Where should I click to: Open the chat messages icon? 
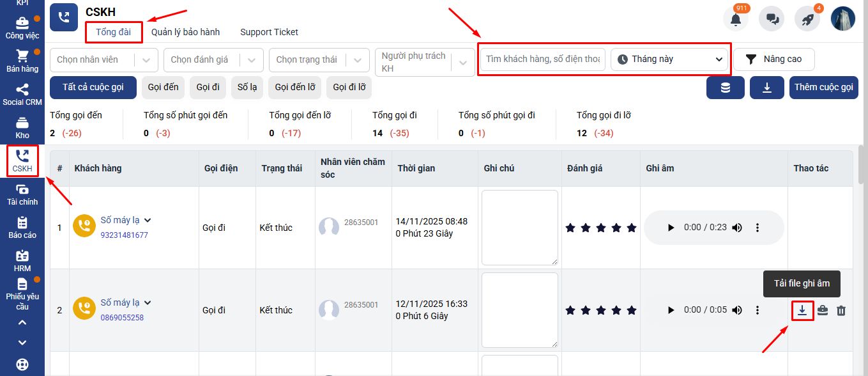[x=772, y=19]
